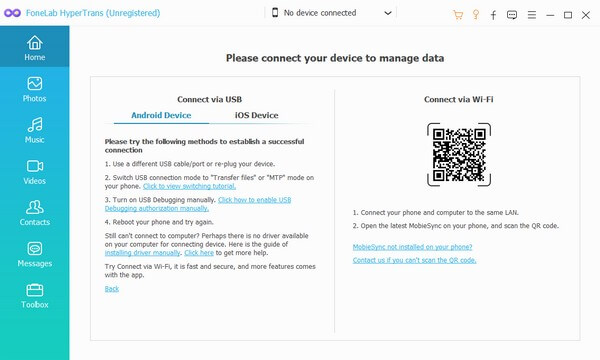
Task: Maximize the HyperTrans window
Action: coord(568,15)
